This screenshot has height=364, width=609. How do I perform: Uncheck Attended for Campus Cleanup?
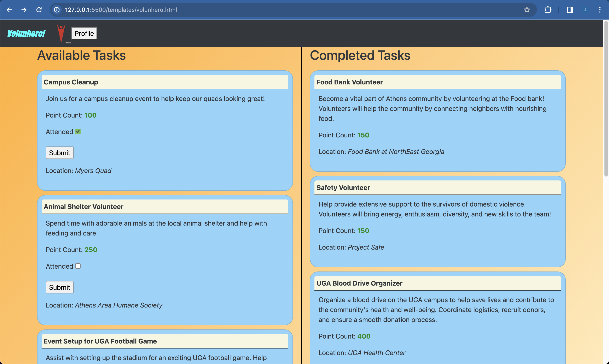[x=78, y=132]
